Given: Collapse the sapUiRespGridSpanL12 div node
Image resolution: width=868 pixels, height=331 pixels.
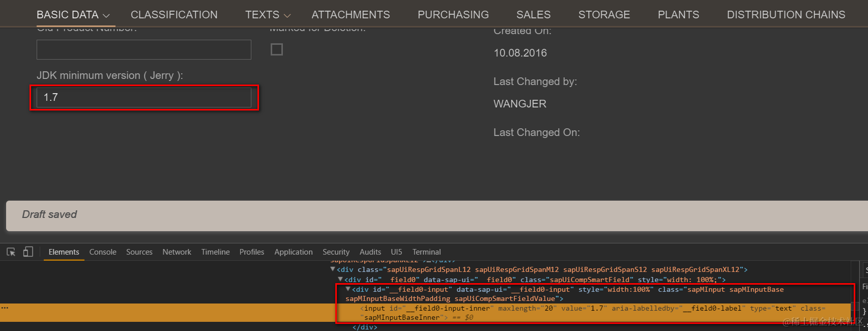Looking at the screenshot, I should click(x=333, y=269).
